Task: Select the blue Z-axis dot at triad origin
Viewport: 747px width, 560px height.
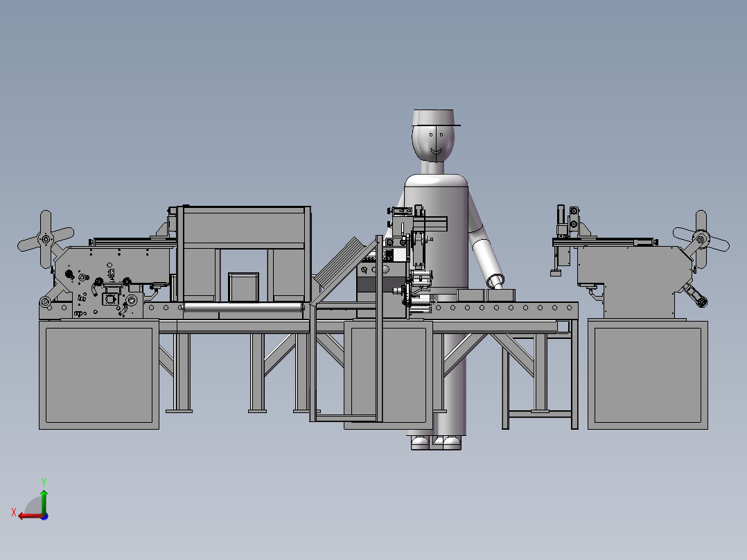Action: click(44, 516)
